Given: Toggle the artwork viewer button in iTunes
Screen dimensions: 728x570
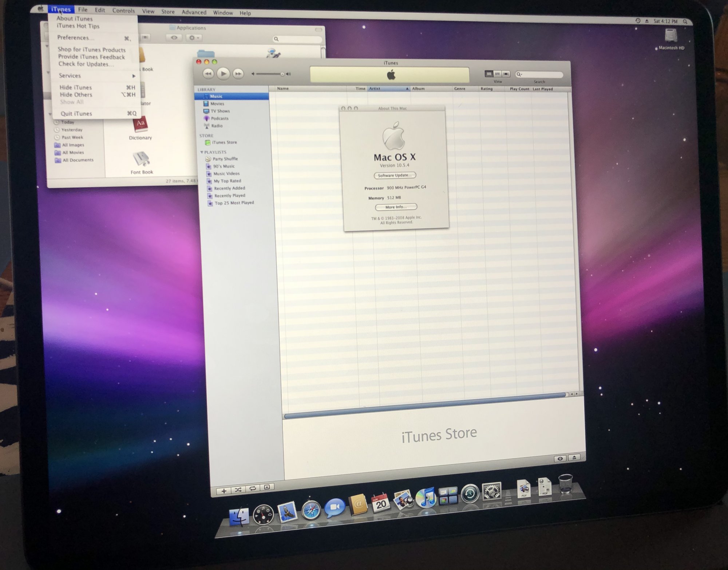Looking at the screenshot, I should coord(267,487).
